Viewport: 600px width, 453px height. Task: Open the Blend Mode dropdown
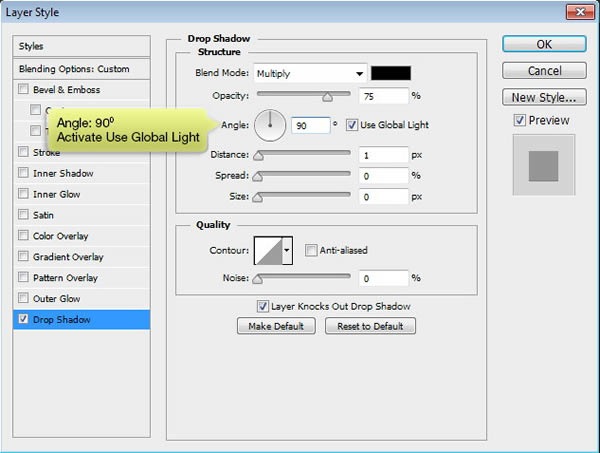click(310, 73)
